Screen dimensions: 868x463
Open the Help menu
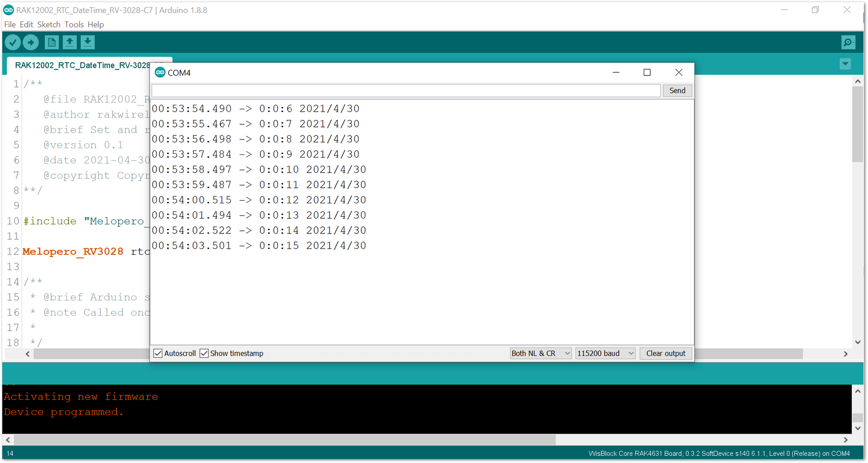pyautogui.click(x=95, y=24)
